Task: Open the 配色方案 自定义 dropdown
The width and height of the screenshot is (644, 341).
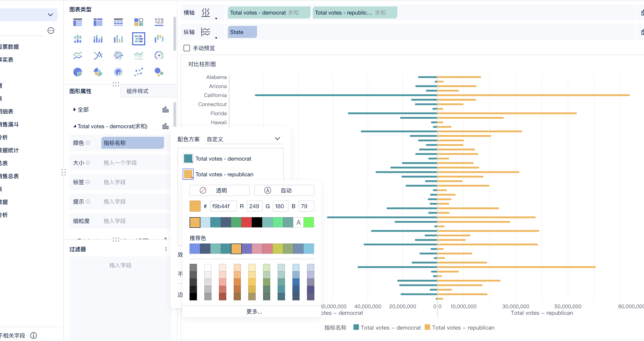Action: [x=243, y=139]
